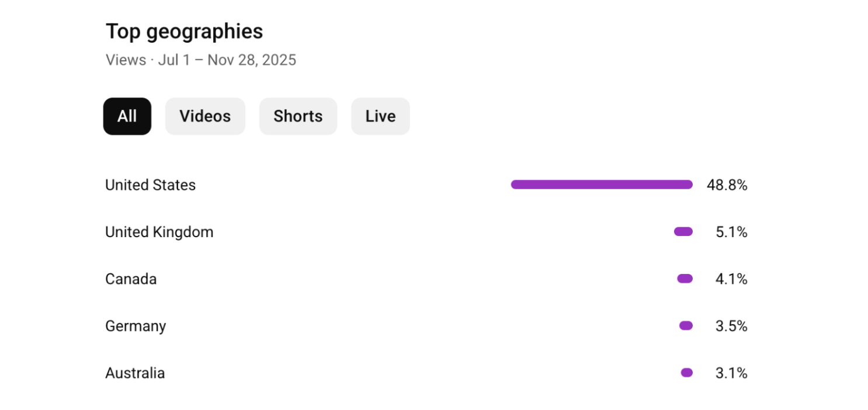
Task: Click the Views date range subtitle
Action: pyautogui.click(x=201, y=60)
